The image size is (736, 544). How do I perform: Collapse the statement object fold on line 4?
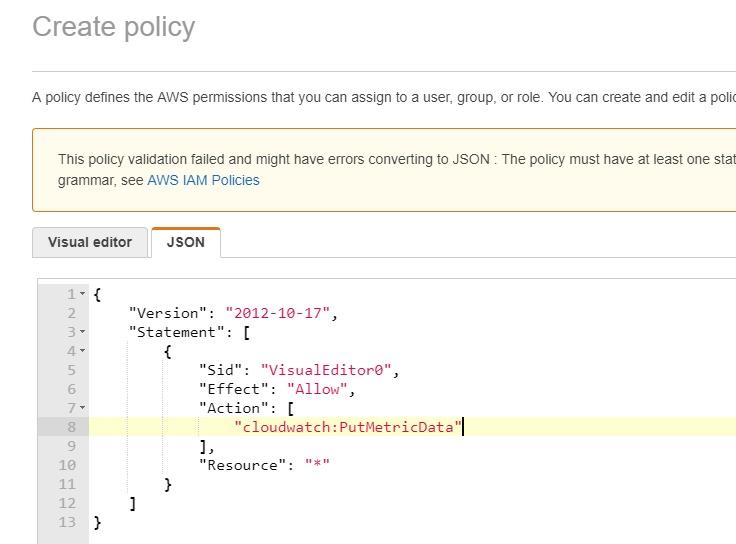(83, 351)
